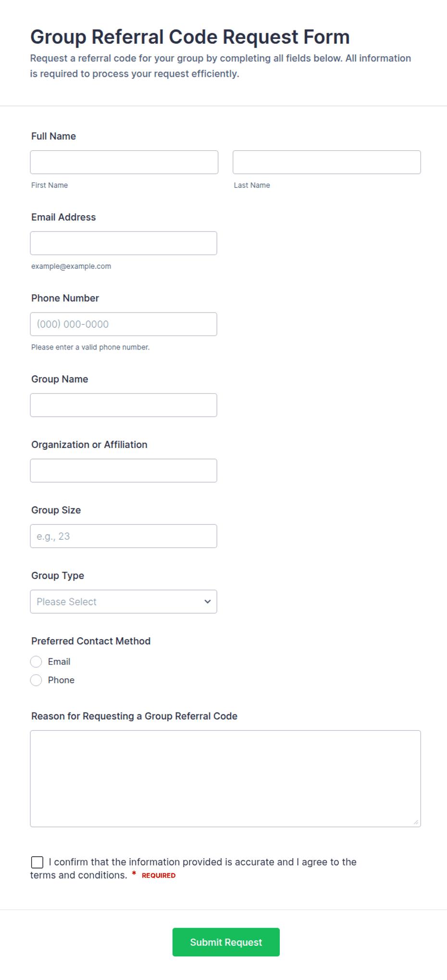Viewport: 447px width, 980px height.
Task: Choose Phone as preferred contact method
Action: pos(36,680)
